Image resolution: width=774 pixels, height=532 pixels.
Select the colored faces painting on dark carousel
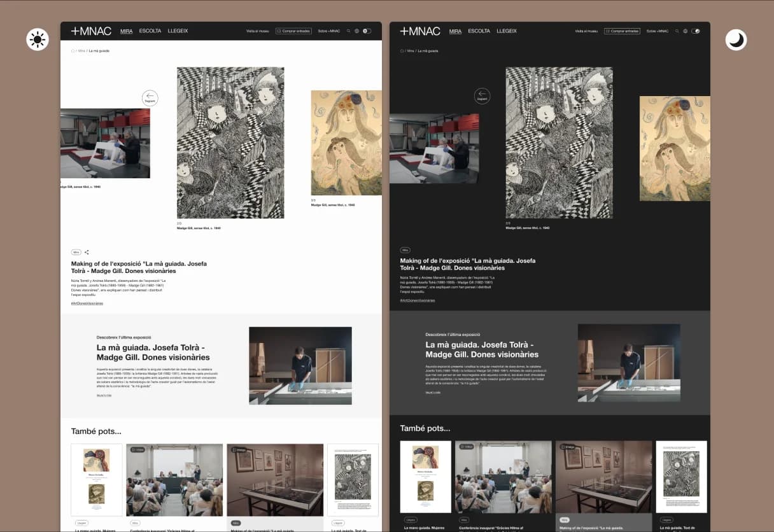pyautogui.click(x=675, y=148)
